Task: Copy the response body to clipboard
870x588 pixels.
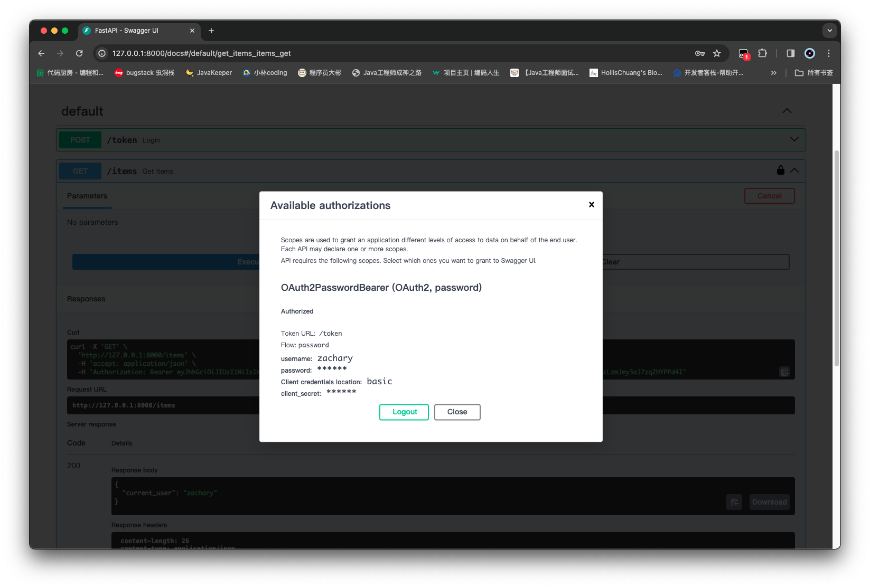Action: (734, 502)
